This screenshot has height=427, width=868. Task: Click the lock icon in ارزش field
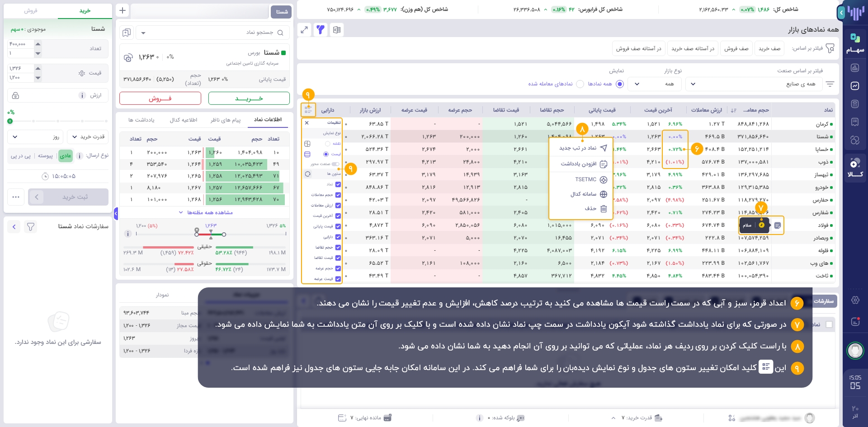[15, 95]
